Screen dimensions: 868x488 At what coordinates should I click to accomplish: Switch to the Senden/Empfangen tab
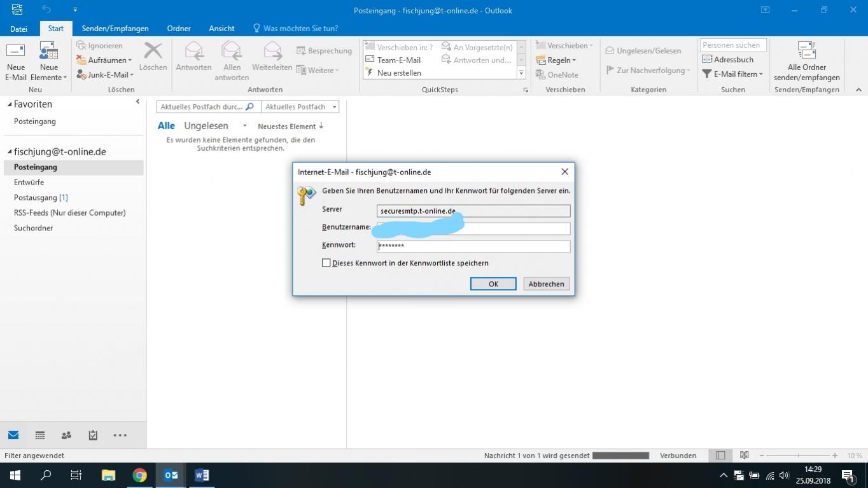(115, 29)
